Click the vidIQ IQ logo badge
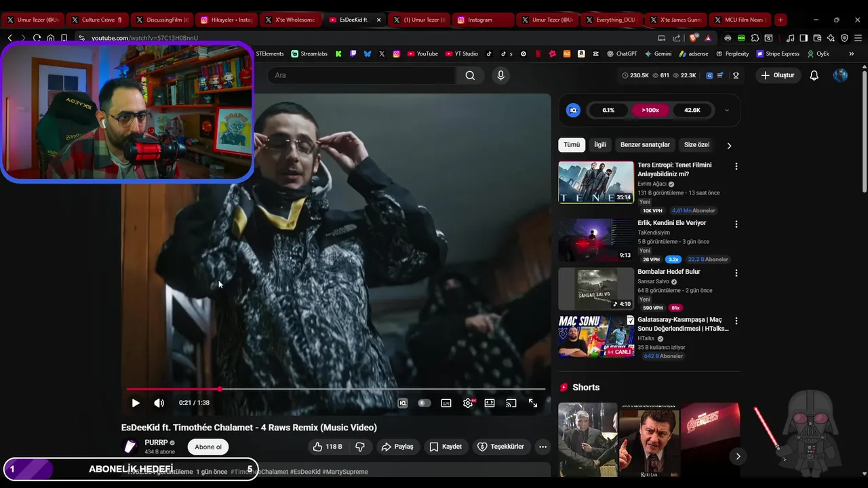The image size is (868, 488). pos(573,110)
